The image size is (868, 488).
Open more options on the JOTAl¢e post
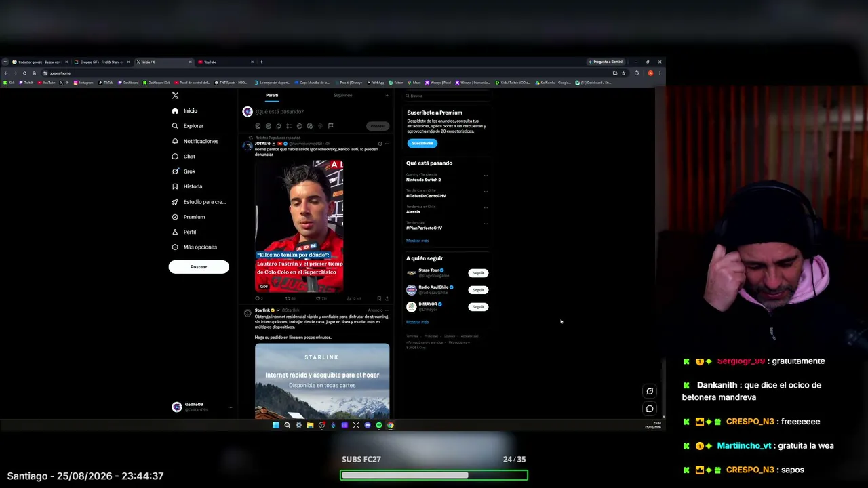click(387, 144)
